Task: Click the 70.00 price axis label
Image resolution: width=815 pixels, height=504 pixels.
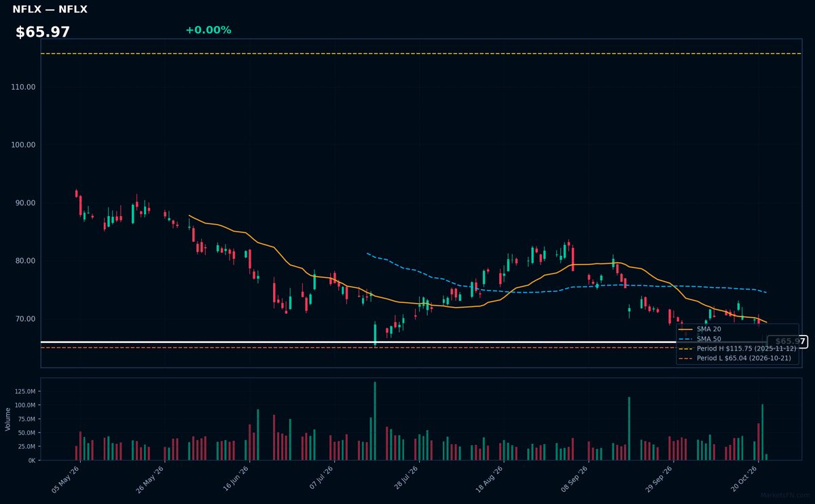Action: click(x=25, y=319)
